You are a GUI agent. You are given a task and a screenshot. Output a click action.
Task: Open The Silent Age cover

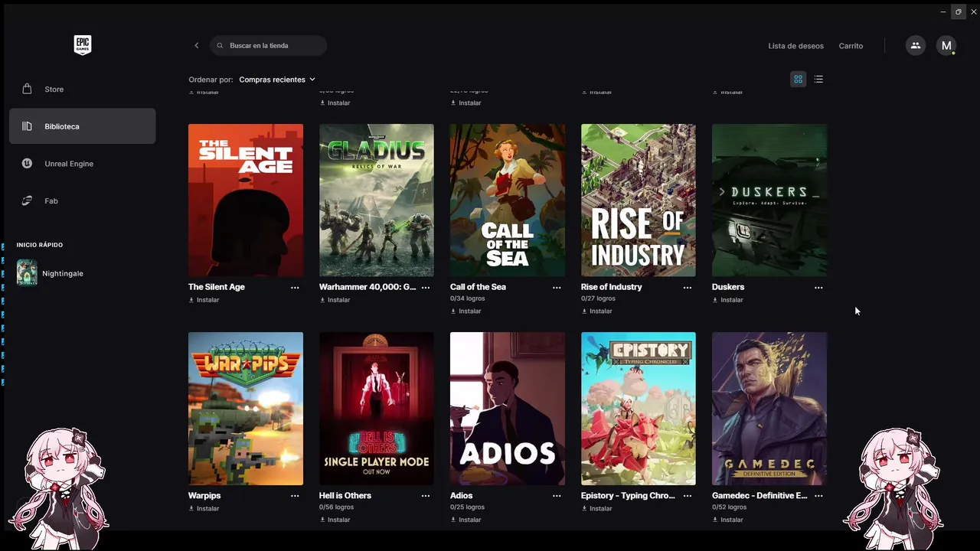[246, 201]
